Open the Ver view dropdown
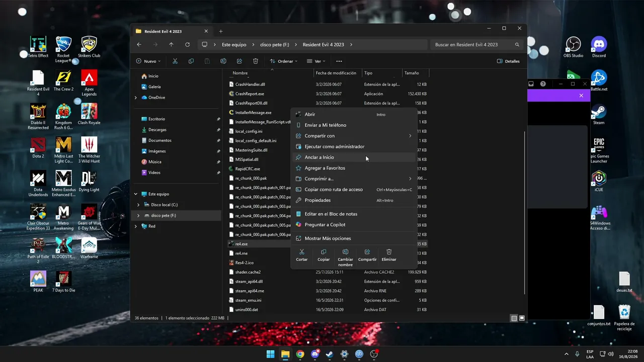644x362 pixels. tap(315, 61)
